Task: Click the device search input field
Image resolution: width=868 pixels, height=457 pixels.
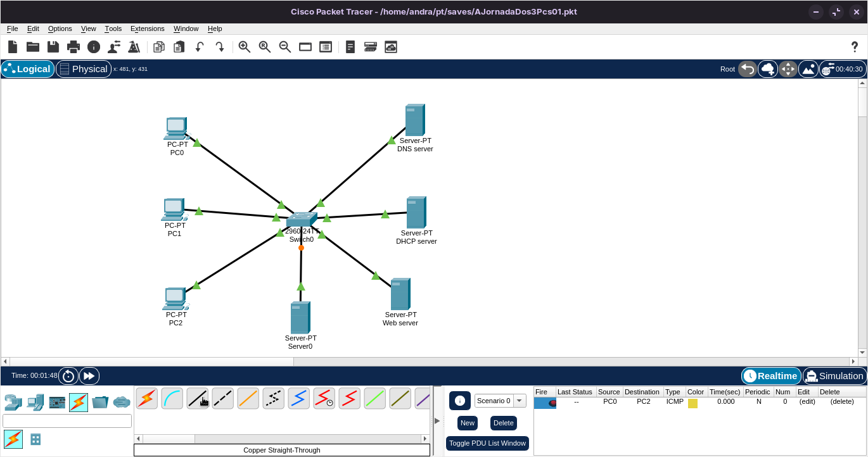Action: tap(67, 421)
